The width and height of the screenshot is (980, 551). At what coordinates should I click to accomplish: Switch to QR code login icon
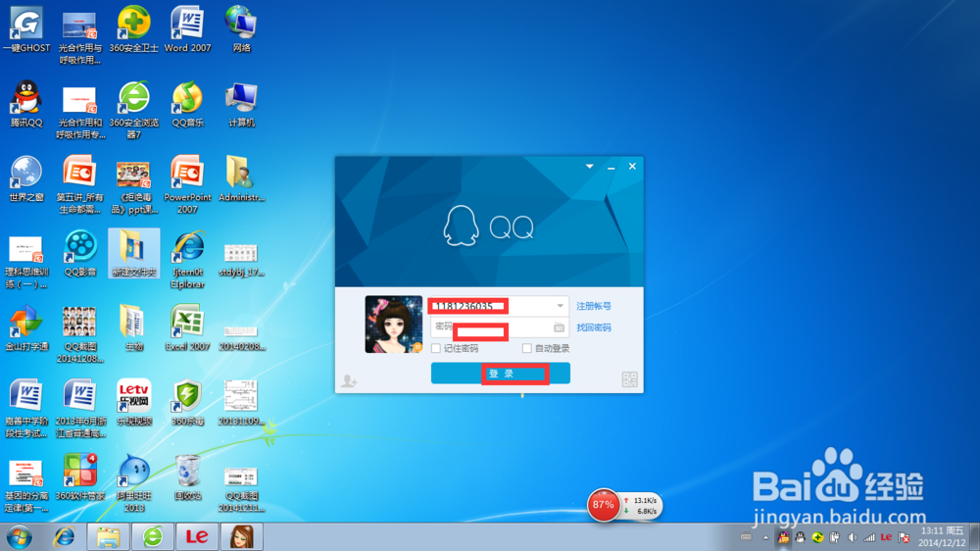(x=629, y=379)
